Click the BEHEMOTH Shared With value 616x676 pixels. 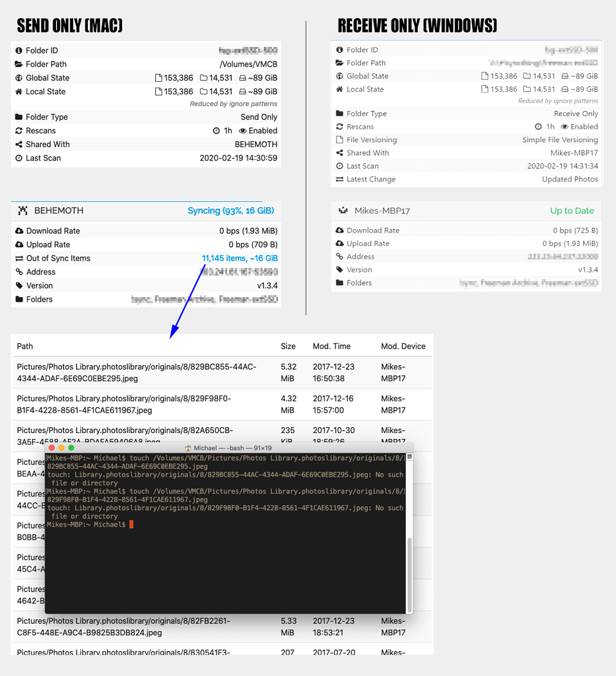click(x=256, y=145)
